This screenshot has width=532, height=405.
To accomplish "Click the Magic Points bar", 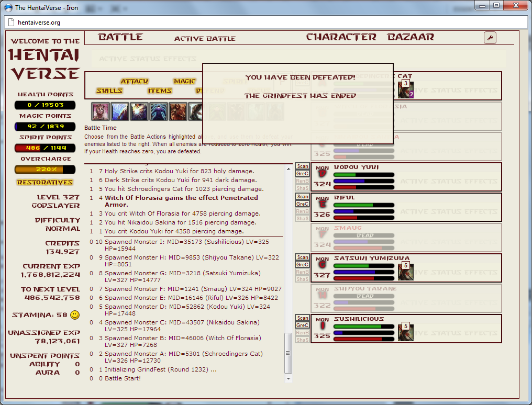I will tap(45, 127).
